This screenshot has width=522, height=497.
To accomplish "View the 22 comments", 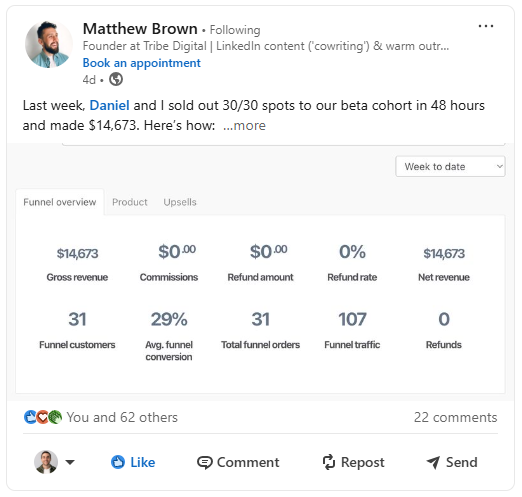I will click(455, 417).
